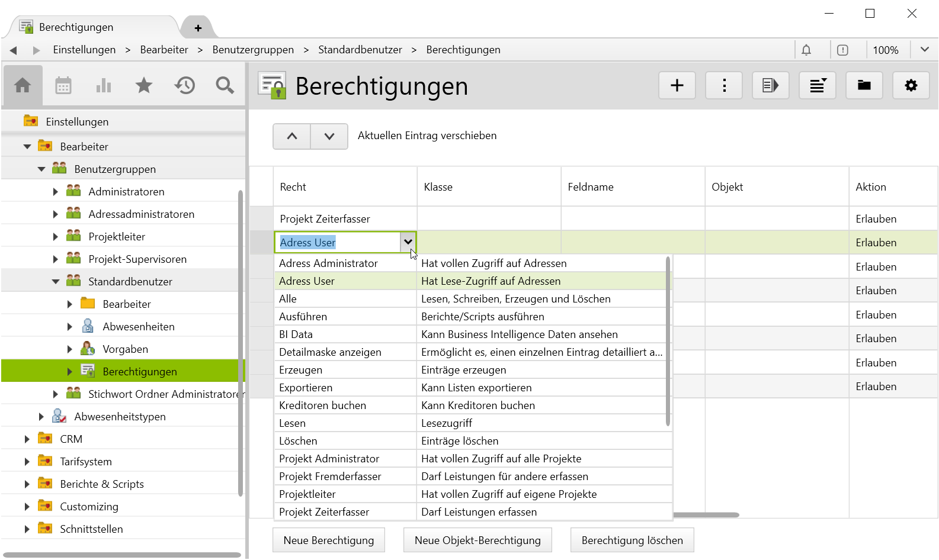Expand the CRM settings folder
The image size is (939, 560).
(27, 439)
